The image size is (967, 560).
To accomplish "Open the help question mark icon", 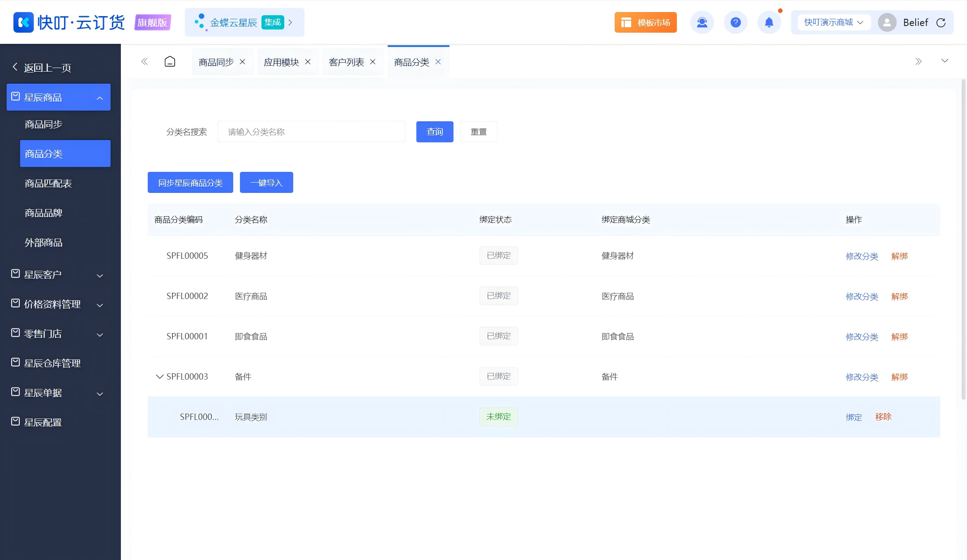I will click(736, 22).
